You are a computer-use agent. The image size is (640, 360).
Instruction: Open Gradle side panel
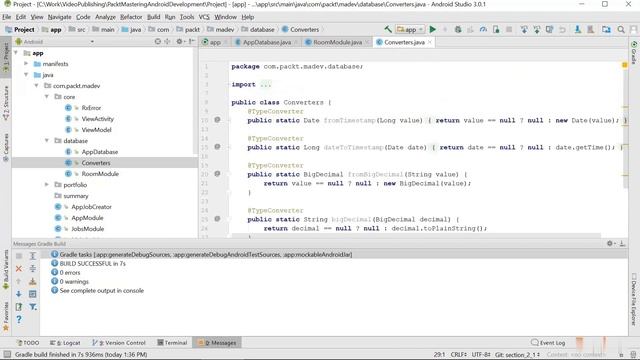point(634,53)
